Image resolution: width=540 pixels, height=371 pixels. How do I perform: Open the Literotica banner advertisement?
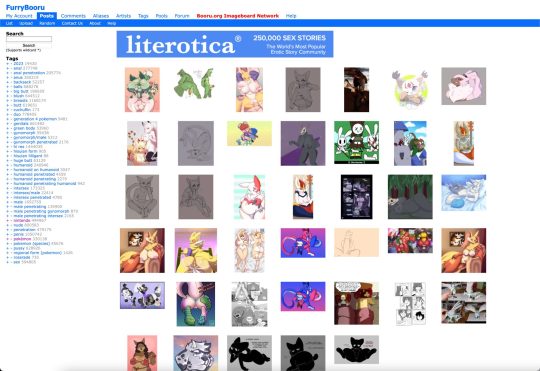(225, 44)
